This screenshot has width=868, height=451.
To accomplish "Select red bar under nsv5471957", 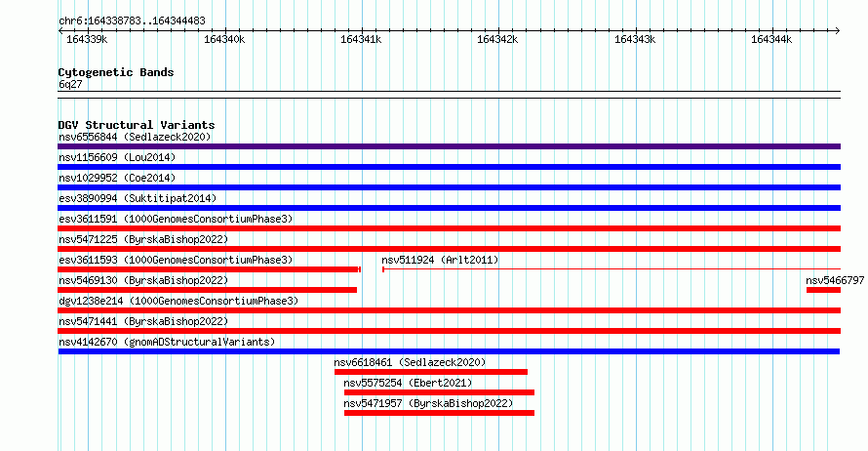I will point(439,413).
